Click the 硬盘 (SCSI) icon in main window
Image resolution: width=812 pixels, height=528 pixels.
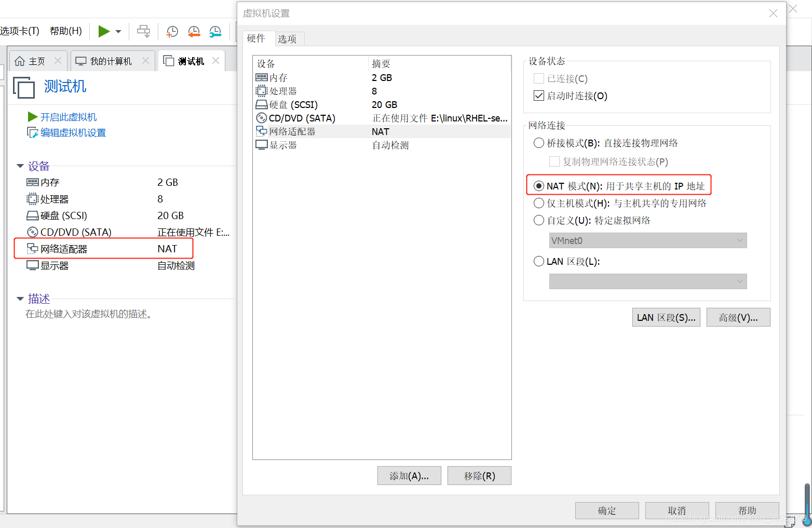pos(32,215)
